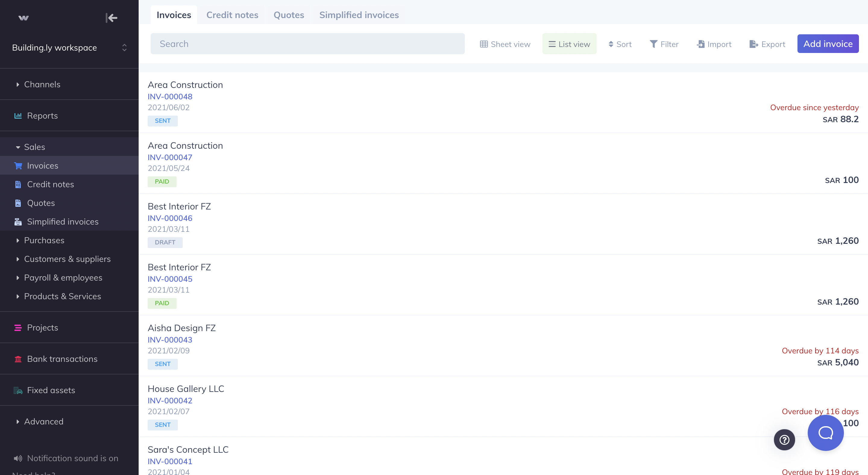Click the Export toolbar button
Image resolution: width=868 pixels, height=475 pixels.
(x=767, y=44)
